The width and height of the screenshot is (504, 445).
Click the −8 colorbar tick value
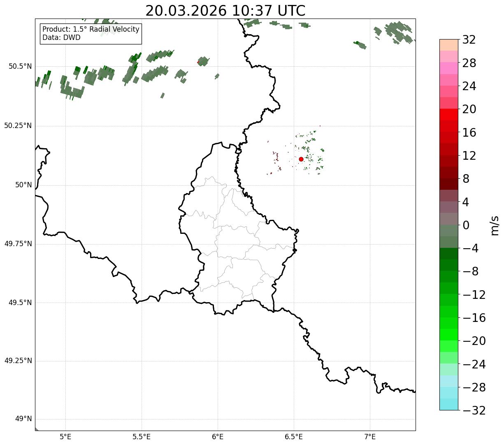470,272
